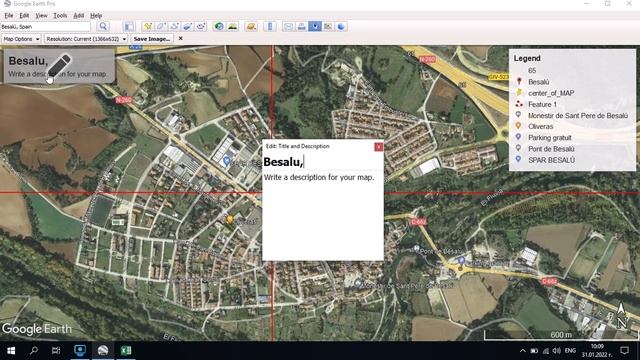Click "Parking gratuït" legend entry
The width and height of the screenshot is (640, 360).
tap(550, 138)
